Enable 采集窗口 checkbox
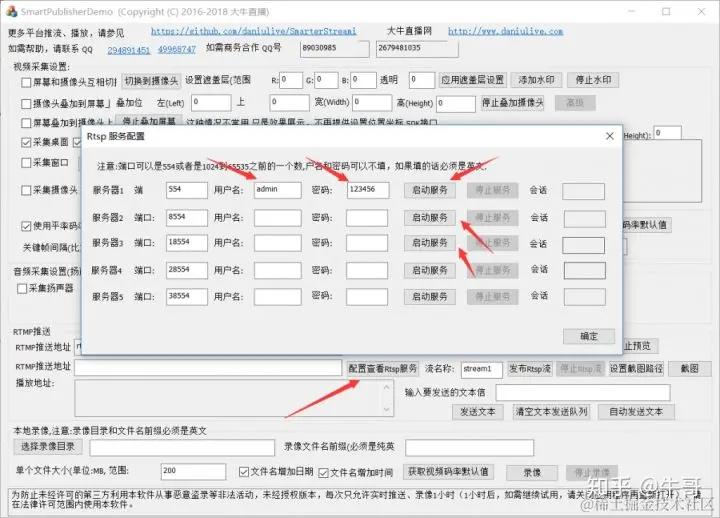This screenshot has height=518, width=720. pyautogui.click(x=26, y=163)
